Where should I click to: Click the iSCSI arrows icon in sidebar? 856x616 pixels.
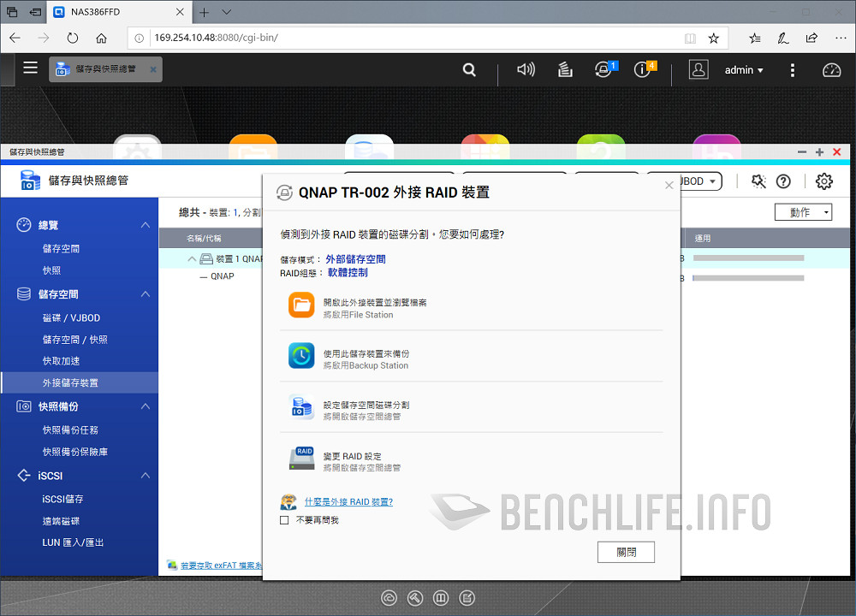[x=23, y=475]
